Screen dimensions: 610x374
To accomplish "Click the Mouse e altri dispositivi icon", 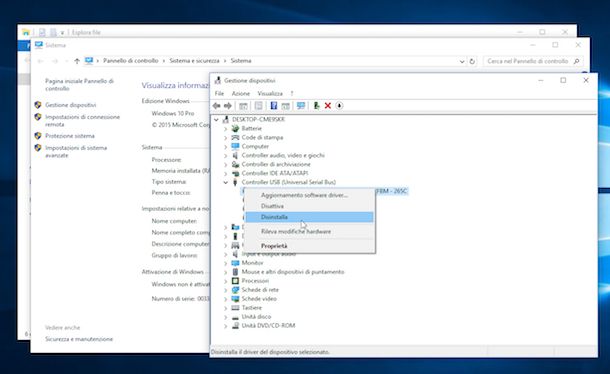I will pos(235,272).
